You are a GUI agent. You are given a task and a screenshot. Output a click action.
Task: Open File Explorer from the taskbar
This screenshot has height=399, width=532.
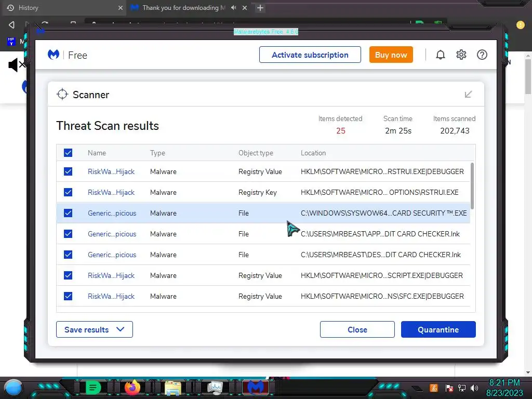[x=172, y=388]
